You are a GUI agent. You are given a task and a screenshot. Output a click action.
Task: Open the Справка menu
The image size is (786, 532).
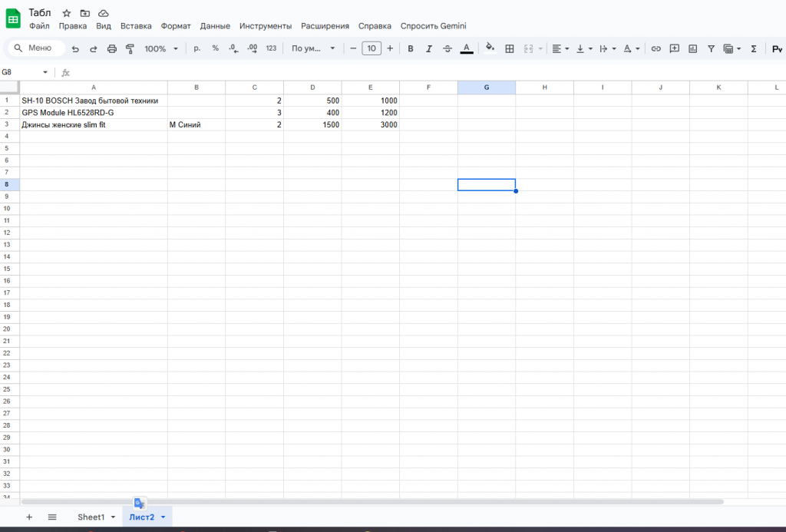(375, 25)
